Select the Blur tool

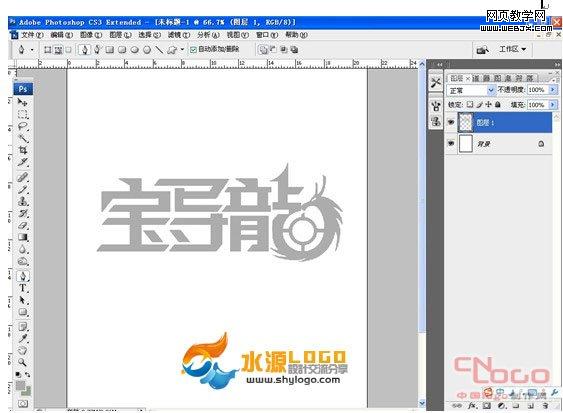[x=23, y=249]
